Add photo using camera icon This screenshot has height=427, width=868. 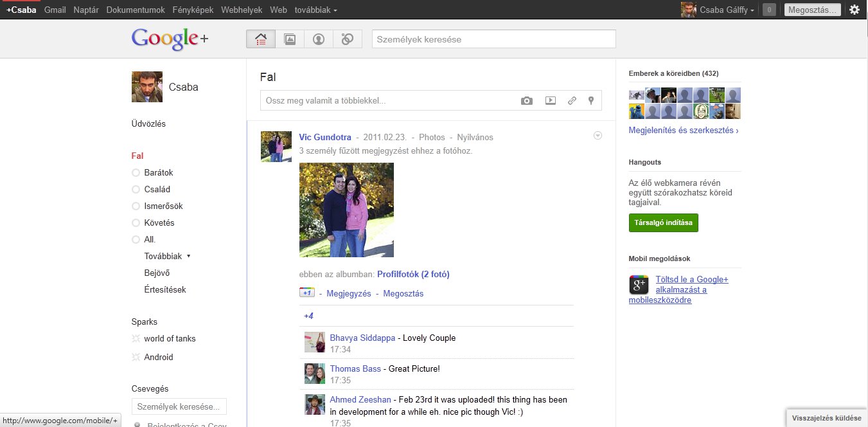[527, 101]
